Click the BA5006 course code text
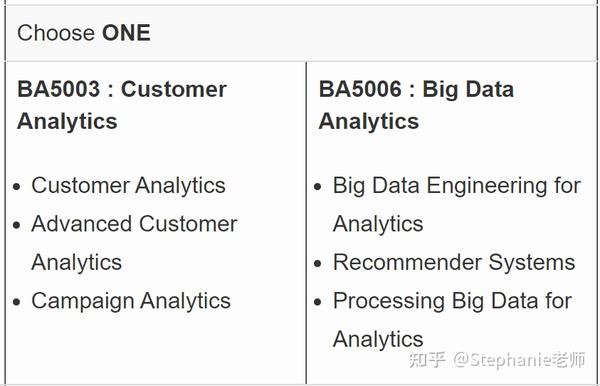Image resolution: width=600 pixels, height=386 pixels. click(x=360, y=89)
